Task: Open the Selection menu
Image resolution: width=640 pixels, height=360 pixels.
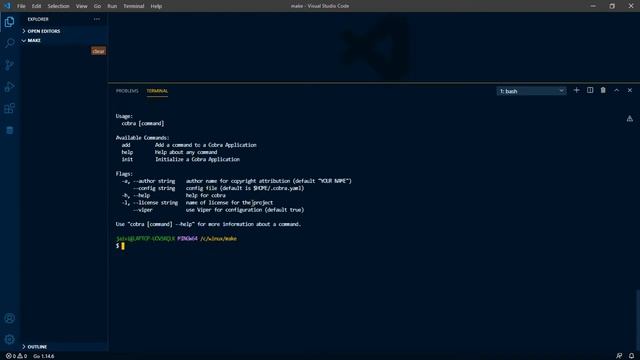Action: [58, 6]
